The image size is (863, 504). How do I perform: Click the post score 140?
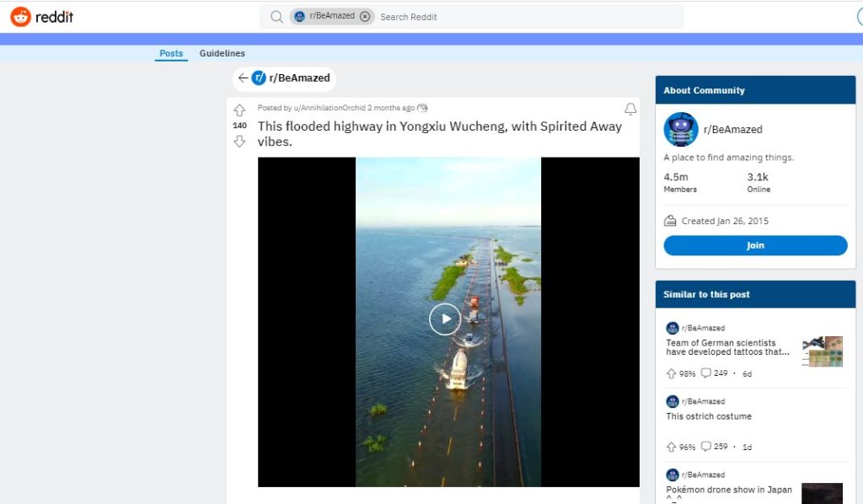[x=239, y=126]
